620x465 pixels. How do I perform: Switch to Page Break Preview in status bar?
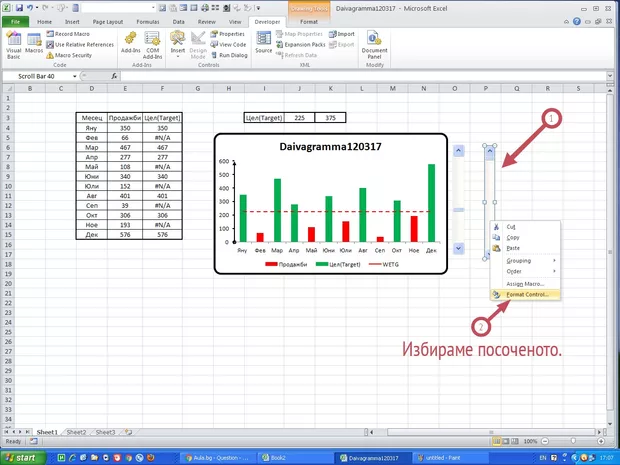(x=514, y=441)
